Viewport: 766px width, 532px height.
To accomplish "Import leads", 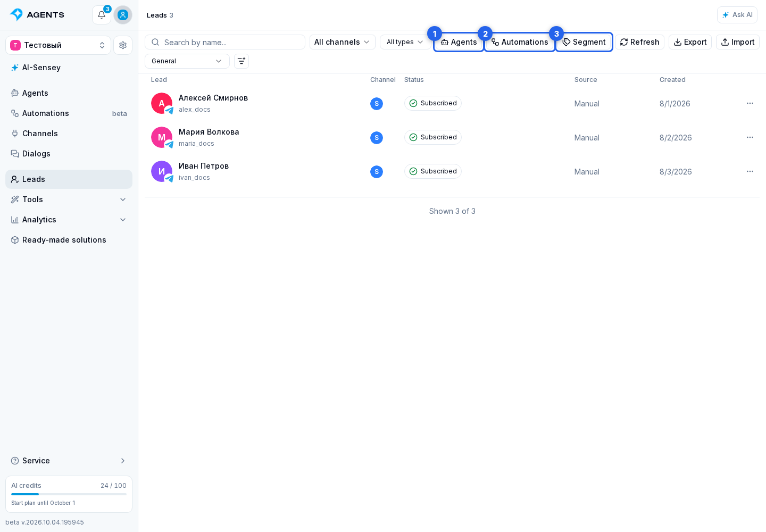I will click(738, 42).
